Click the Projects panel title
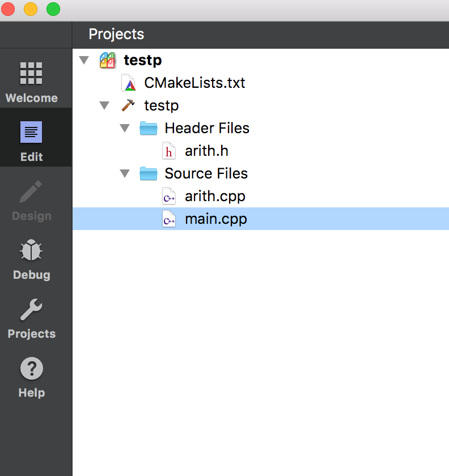The width and height of the screenshot is (449, 476). point(116,35)
